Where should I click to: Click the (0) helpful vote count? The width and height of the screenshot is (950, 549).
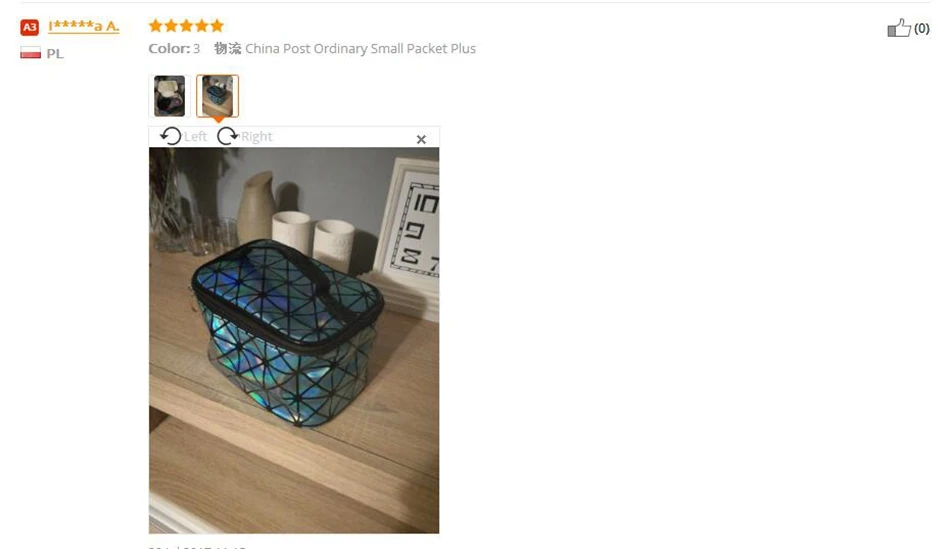pyautogui.click(x=922, y=28)
